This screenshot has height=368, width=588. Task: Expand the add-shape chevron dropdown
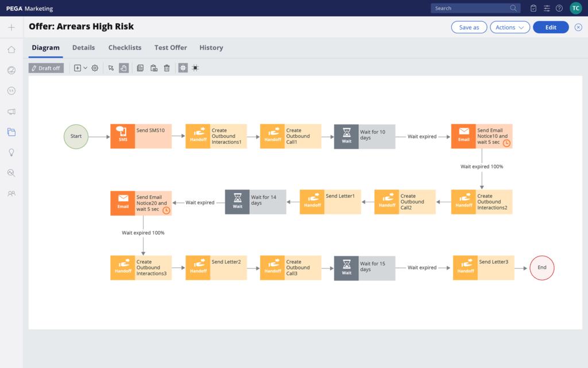84,68
